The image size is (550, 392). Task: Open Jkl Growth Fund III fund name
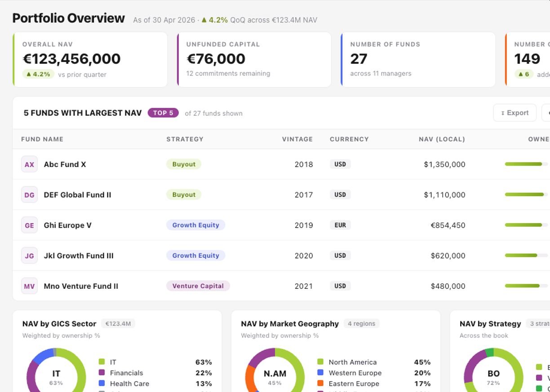point(79,256)
